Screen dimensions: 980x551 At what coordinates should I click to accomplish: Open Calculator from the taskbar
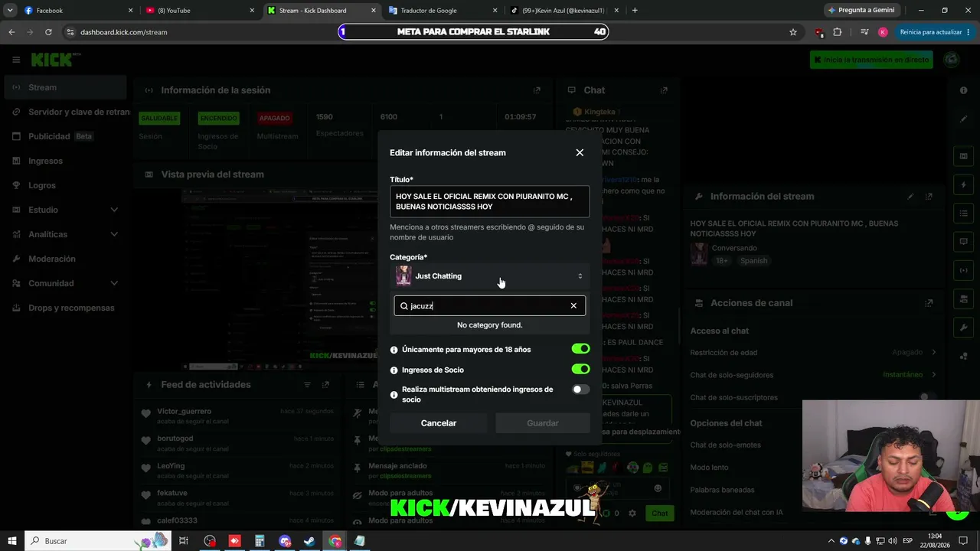pyautogui.click(x=260, y=541)
